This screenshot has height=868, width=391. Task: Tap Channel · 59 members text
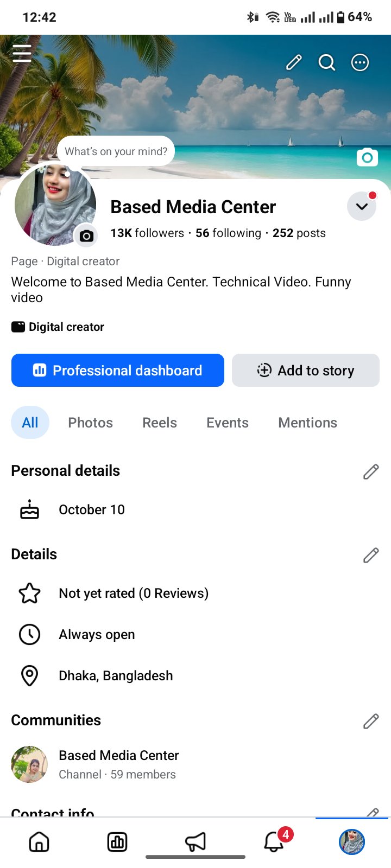pyautogui.click(x=117, y=775)
